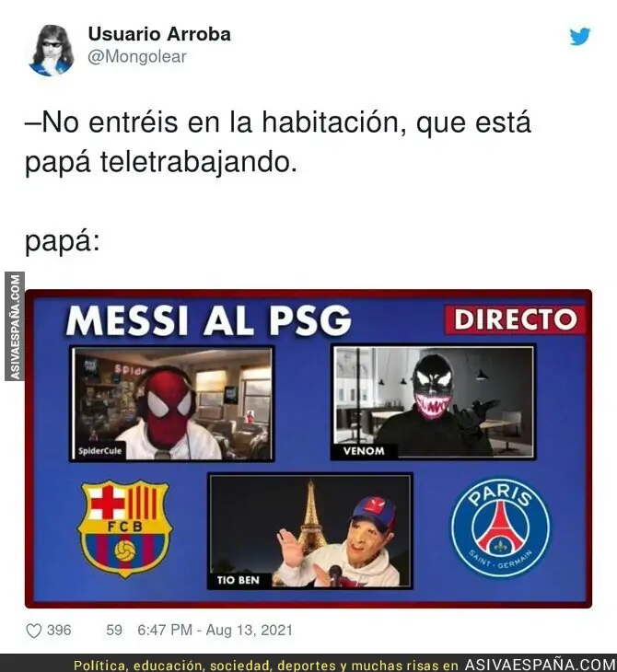Click the 396 likes count
This screenshot has width=617, height=672.
coord(59,631)
